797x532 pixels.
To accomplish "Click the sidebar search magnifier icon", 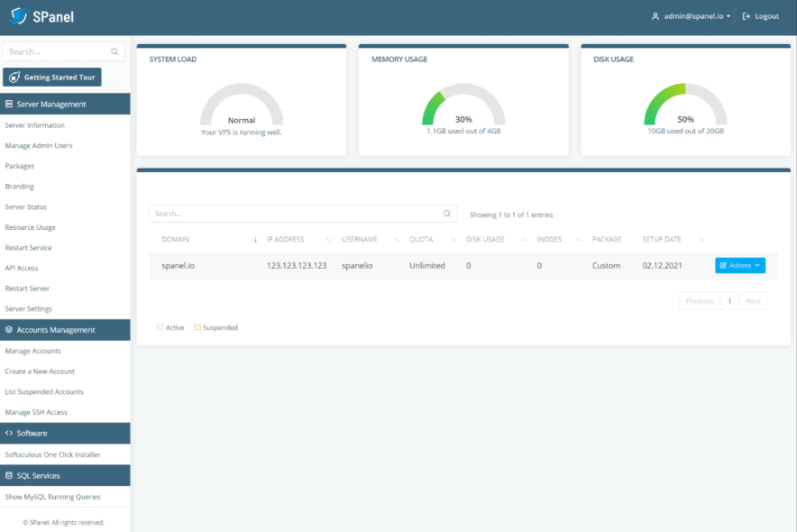I will (x=114, y=51).
